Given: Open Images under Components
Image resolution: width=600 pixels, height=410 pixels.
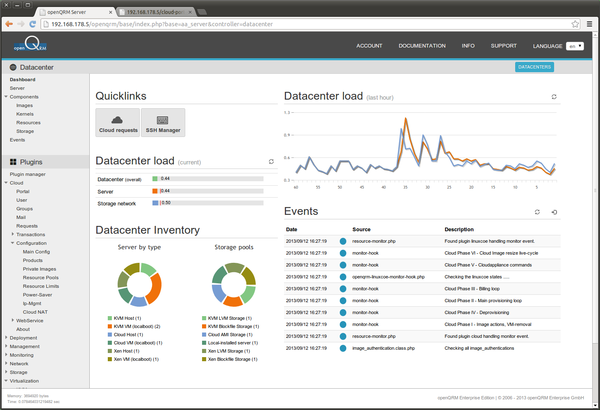Looking at the screenshot, I should 24,105.
